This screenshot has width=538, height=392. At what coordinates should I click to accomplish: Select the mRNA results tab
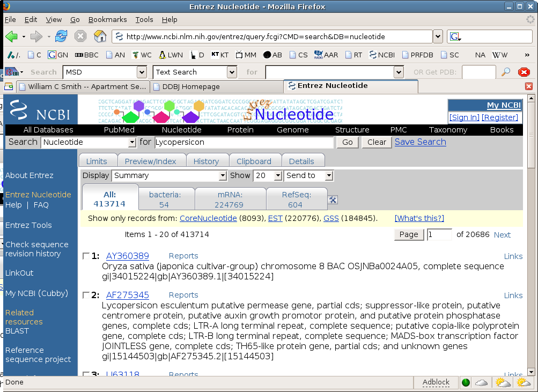point(230,199)
